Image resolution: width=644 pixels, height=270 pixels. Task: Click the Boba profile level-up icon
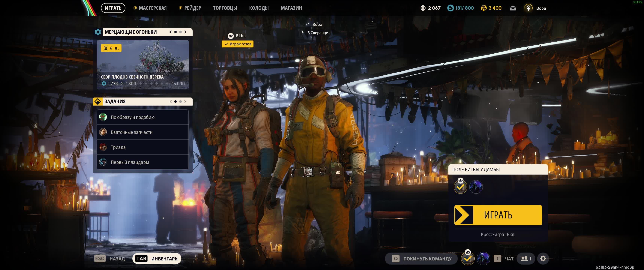(528, 8)
